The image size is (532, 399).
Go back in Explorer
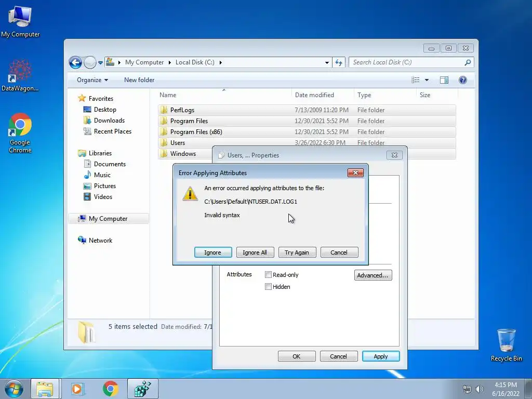[75, 62]
